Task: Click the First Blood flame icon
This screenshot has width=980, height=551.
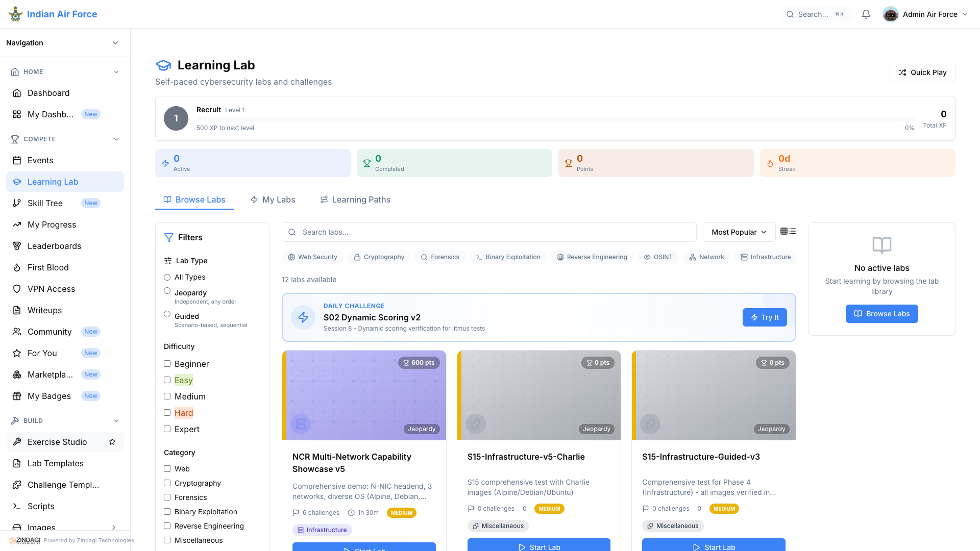Action: (x=17, y=267)
